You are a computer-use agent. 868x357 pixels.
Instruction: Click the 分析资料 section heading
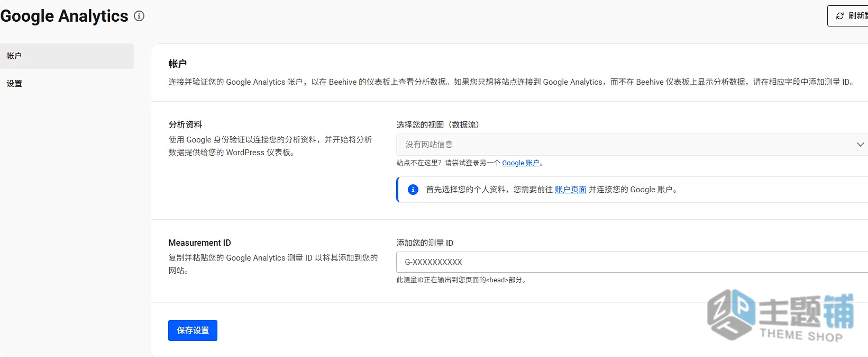coord(186,124)
